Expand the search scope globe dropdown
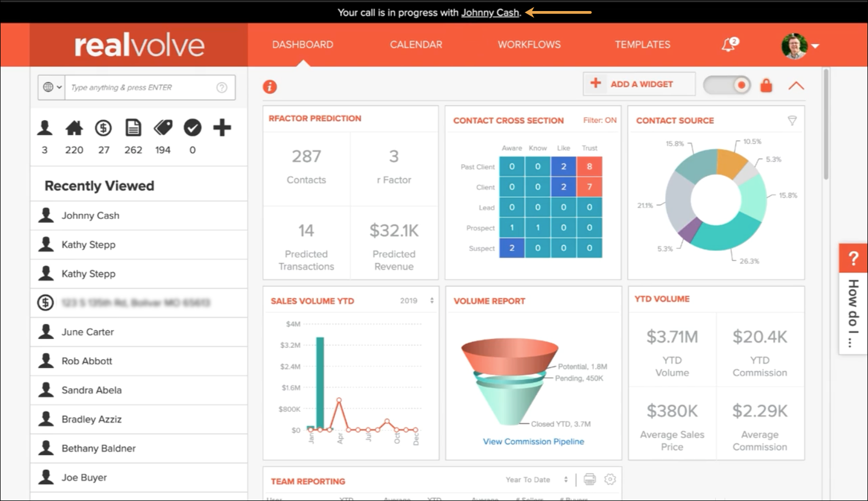This screenshot has width=868, height=501. [x=52, y=87]
